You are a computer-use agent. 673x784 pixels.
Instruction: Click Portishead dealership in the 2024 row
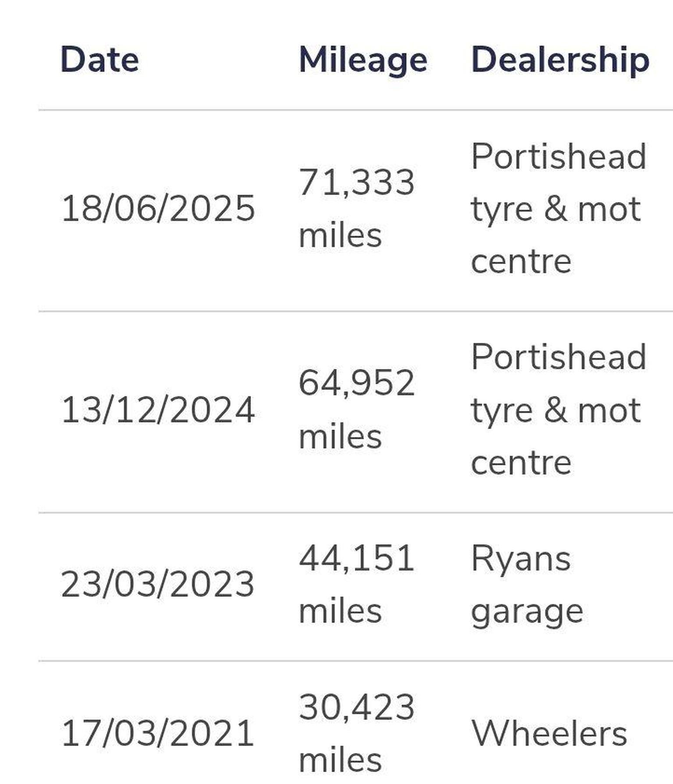[x=559, y=409]
